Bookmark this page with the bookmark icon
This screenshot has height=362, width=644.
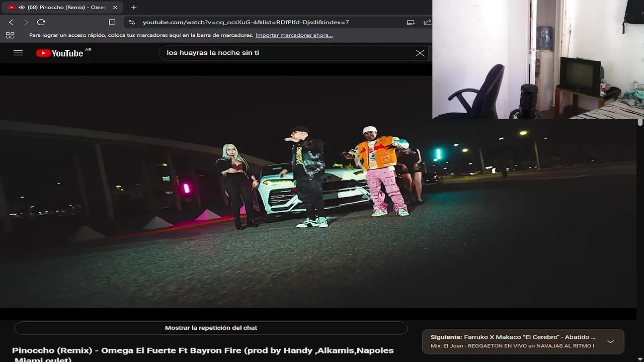[x=112, y=22]
